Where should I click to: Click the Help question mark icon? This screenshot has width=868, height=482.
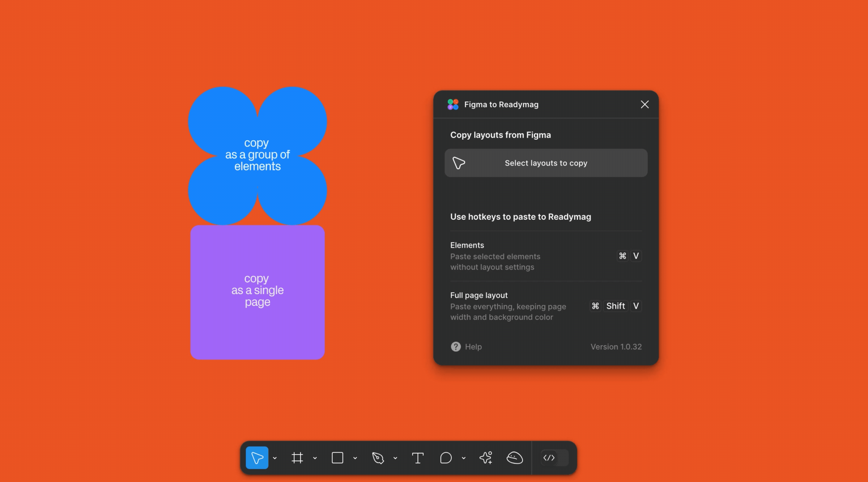tap(456, 347)
